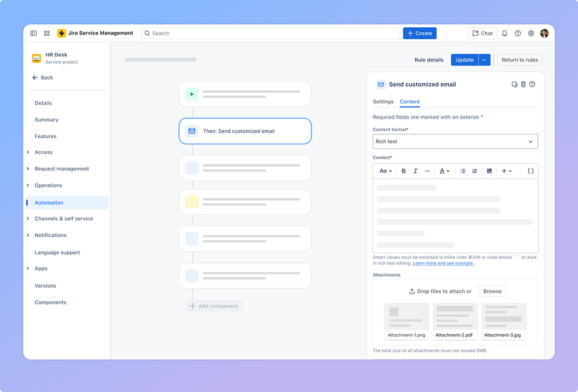This screenshot has width=578, height=392.
Task: Expand the Access section
Action: (28, 152)
